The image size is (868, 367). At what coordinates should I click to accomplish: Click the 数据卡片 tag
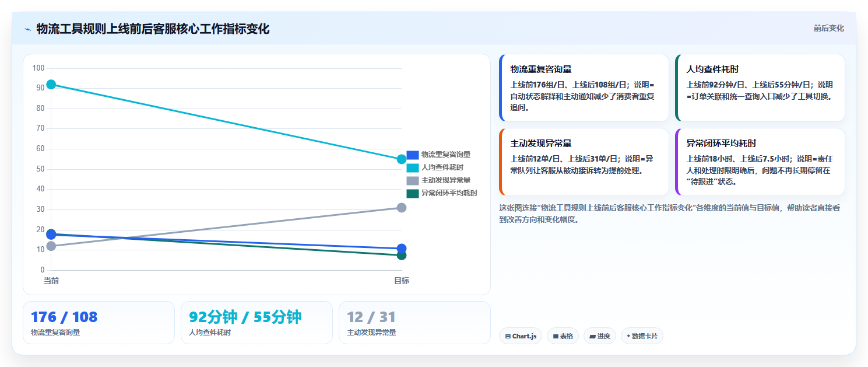click(x=642, y=336)
